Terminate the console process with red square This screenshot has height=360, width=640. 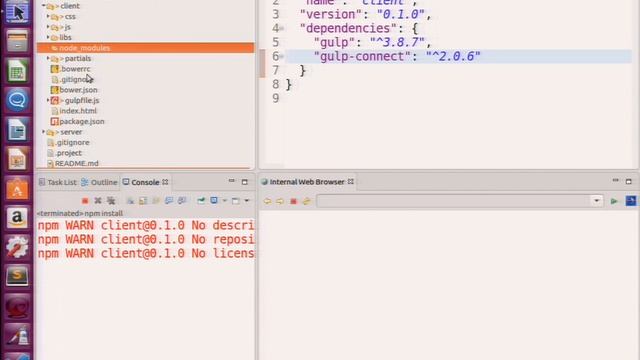point(85,201)
